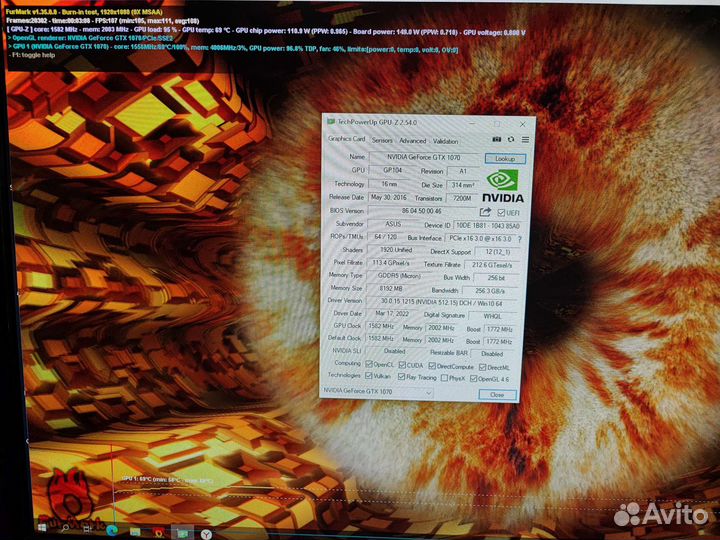Click the Digital Signature value WHQL
720x540 pixels.
[x=492, y=316]
